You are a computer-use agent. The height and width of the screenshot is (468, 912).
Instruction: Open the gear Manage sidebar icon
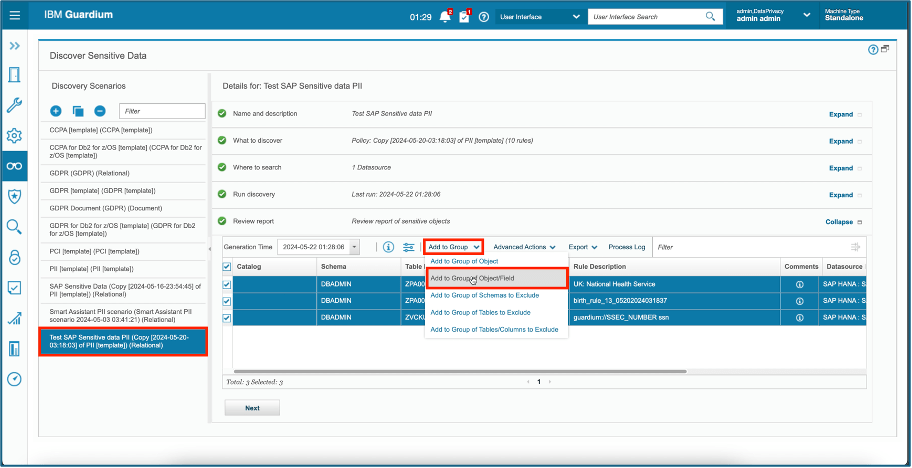pos(15,136)
